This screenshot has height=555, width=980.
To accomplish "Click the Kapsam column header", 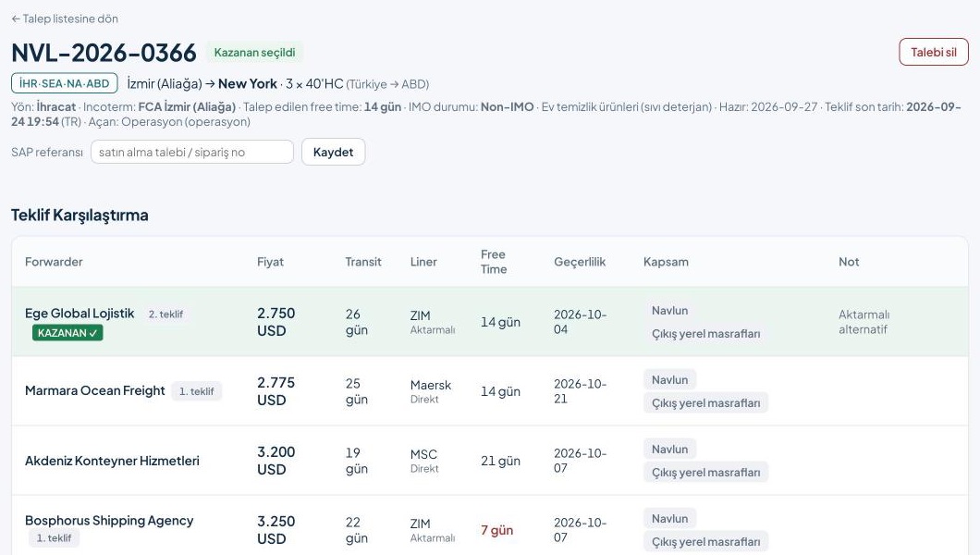I will pyautogui.click(x=667, y=262).
